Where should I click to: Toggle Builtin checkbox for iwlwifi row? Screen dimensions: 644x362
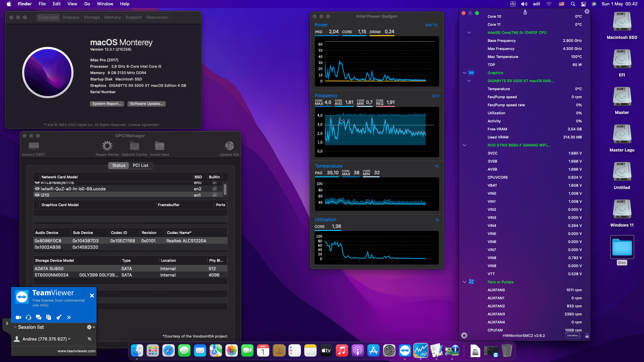coord(215,189)
